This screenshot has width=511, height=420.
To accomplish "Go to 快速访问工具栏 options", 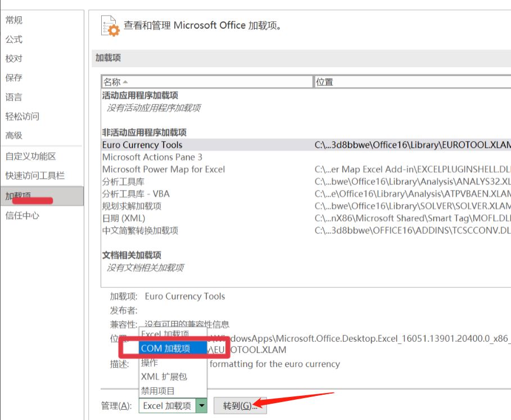I will coord(35,175).
